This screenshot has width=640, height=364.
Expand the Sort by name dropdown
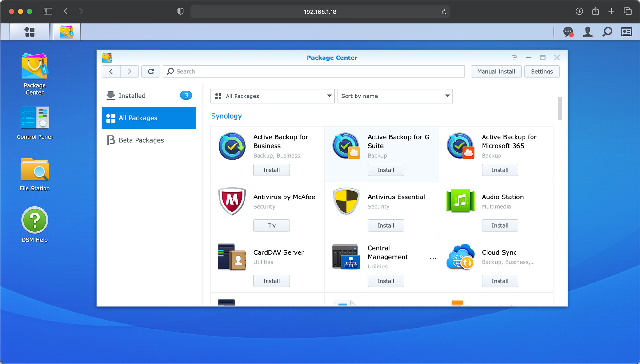pos(395,96)
